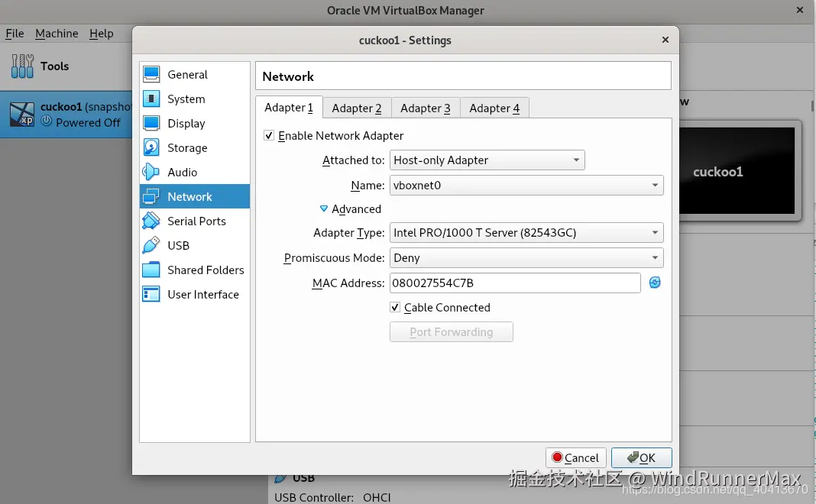Screen dimensions: 816x504
Task: Switch to Adapter 1 tab
Action: click(289, 108)
